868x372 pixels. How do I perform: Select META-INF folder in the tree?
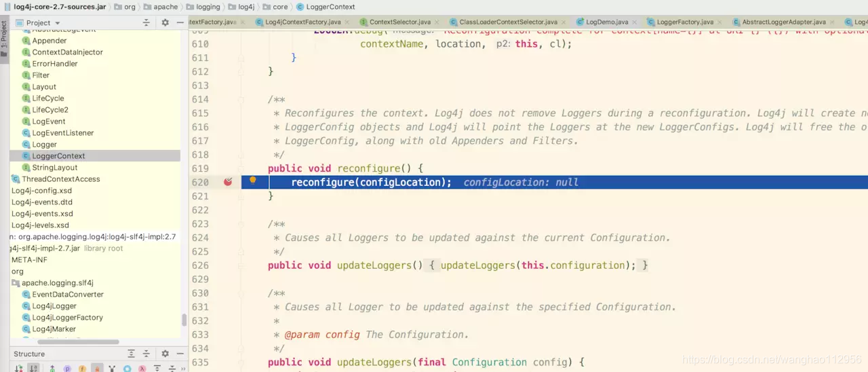tap(29, 260)
